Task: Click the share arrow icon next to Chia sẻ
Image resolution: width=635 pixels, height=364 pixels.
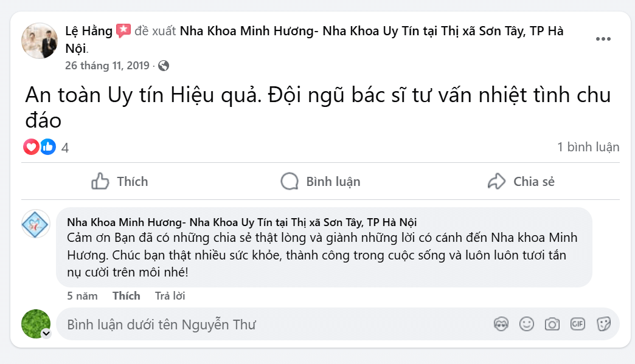Action: pos(497,181)
